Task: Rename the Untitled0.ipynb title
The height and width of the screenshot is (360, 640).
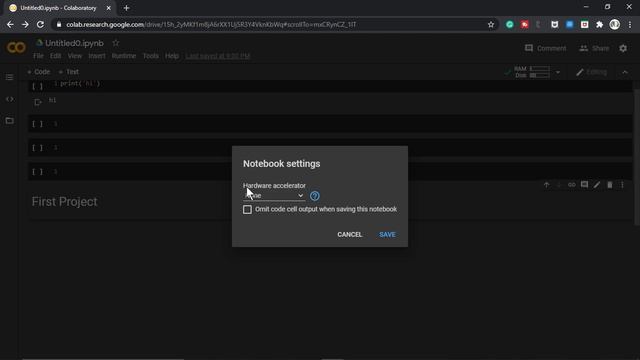Action: [74, 43]
